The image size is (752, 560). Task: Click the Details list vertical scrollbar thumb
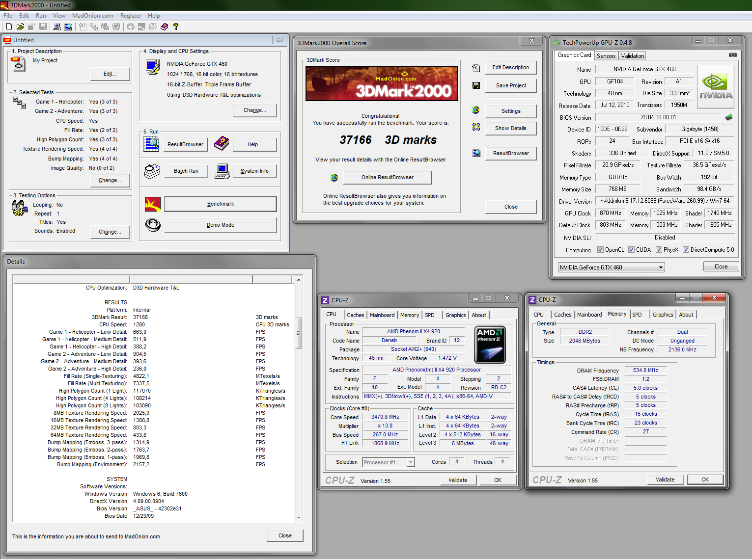click(x=298, y=333)
